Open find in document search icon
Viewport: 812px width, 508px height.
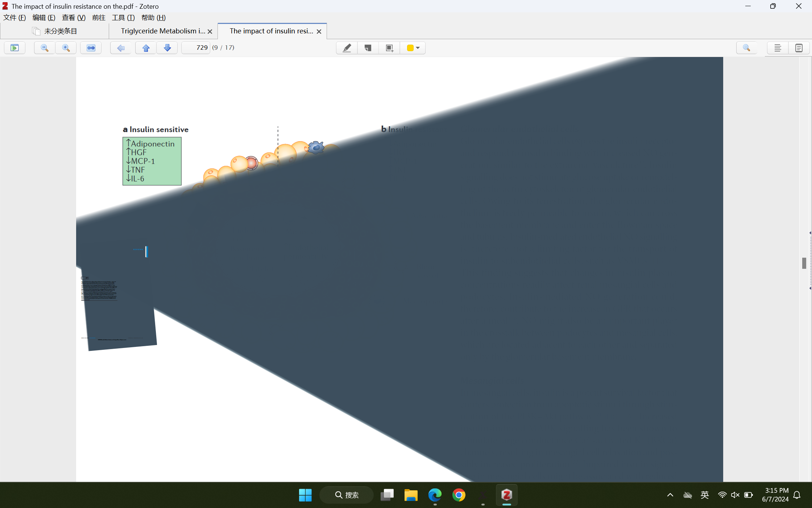point(746,48)
